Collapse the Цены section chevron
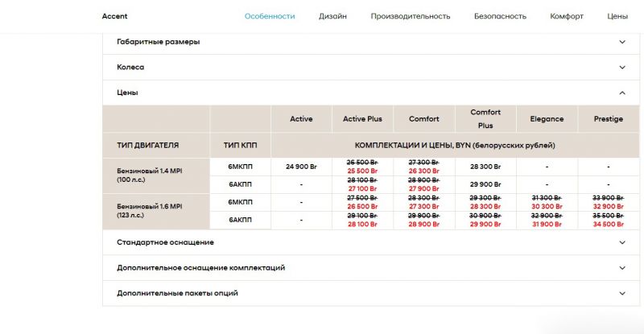 pos(622,93)
